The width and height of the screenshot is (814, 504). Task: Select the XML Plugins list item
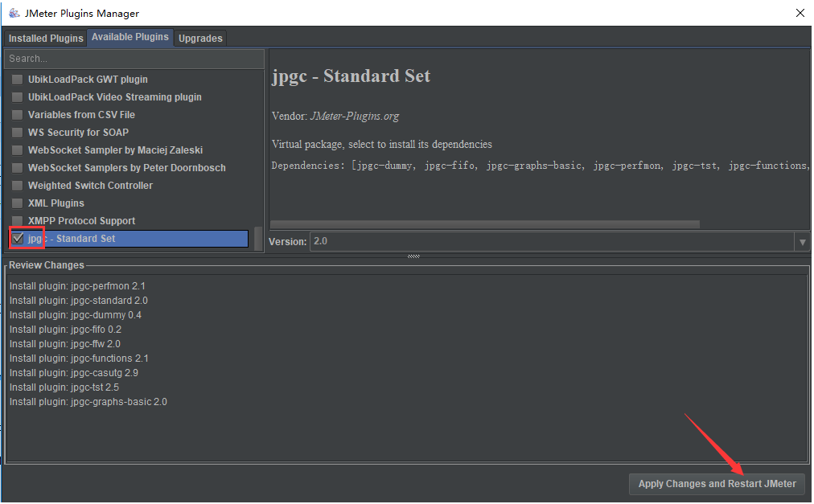129,203
